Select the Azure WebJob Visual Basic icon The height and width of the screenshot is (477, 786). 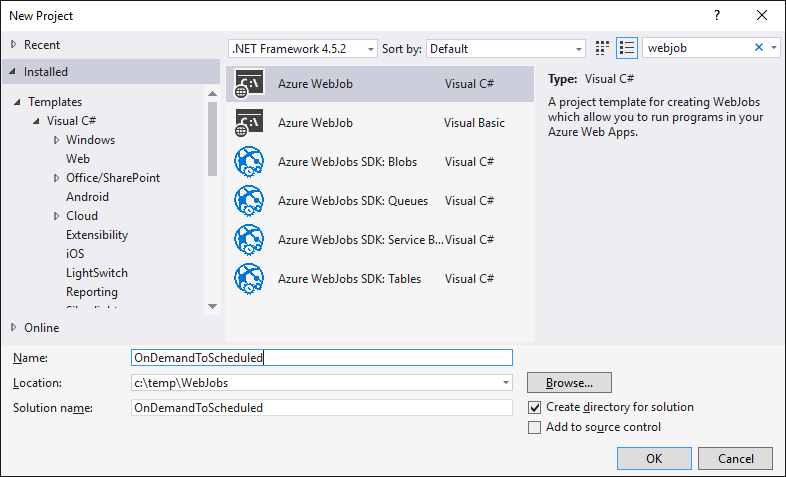point(249,123)
